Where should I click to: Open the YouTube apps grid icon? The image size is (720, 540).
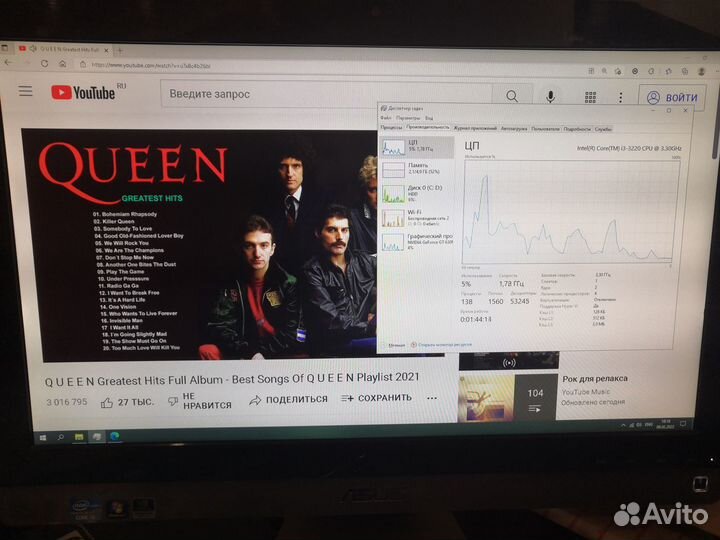(x=590, y=97)
